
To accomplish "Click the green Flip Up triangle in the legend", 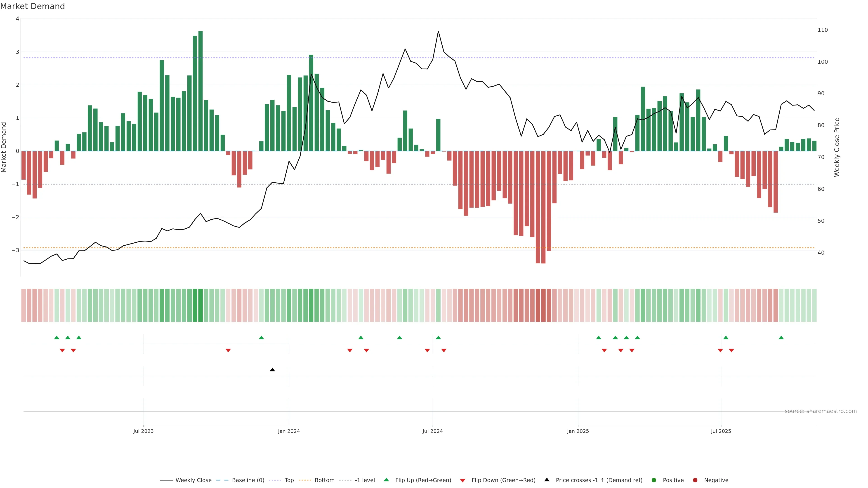I will coord(386,480).
